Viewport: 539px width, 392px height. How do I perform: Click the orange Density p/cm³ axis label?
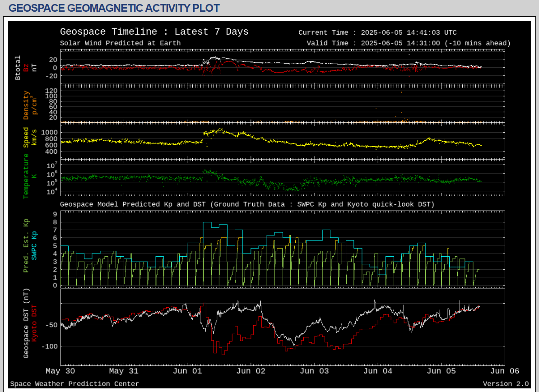click(x=30, y=105)
